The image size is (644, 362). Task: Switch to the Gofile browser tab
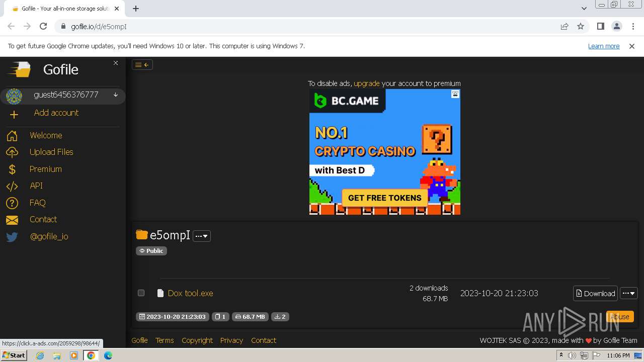click(x=65, y=9)
